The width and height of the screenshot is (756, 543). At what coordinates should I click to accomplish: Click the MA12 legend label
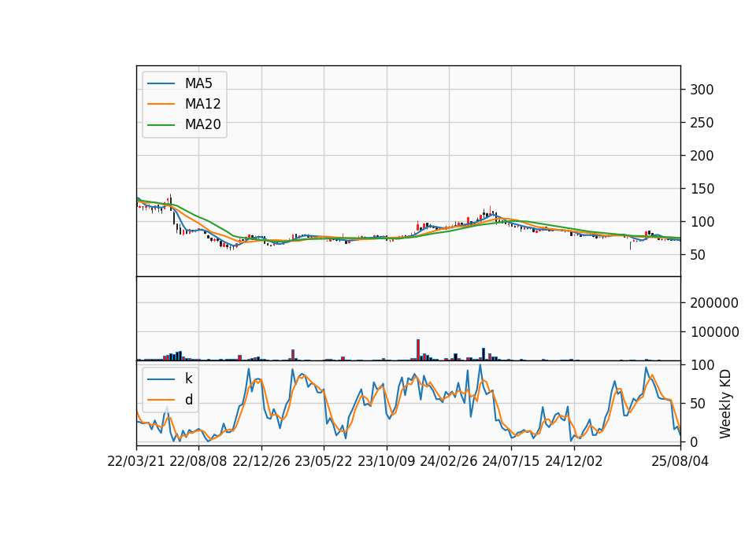coord(202,104)
